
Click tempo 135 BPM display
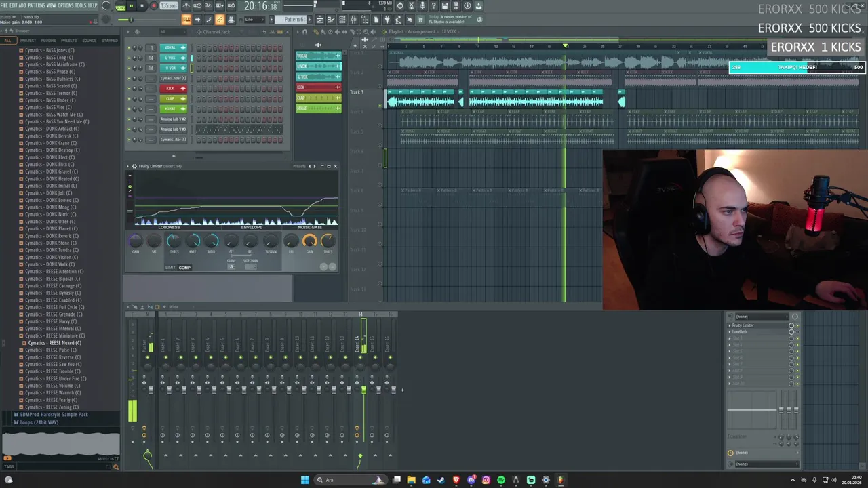coord(169,6)
